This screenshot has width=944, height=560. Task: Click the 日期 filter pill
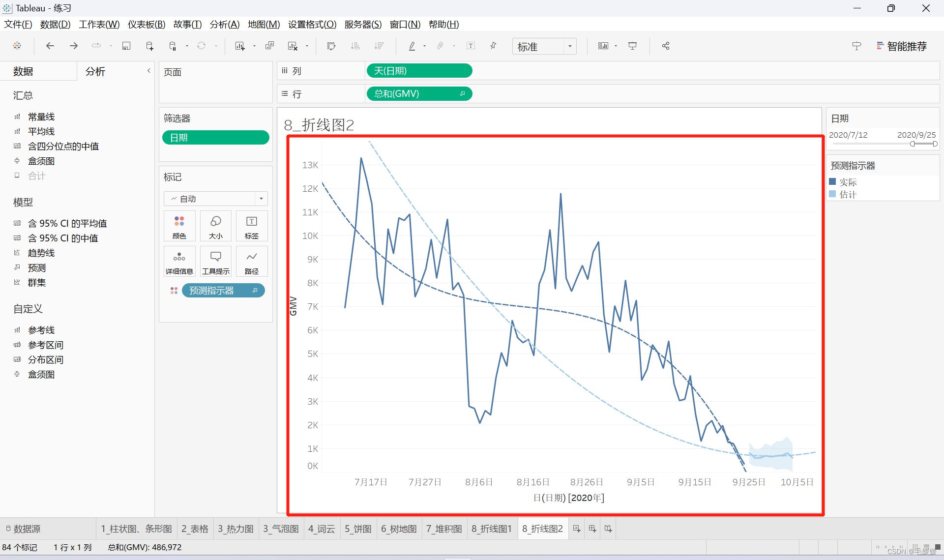click(215, 138)
